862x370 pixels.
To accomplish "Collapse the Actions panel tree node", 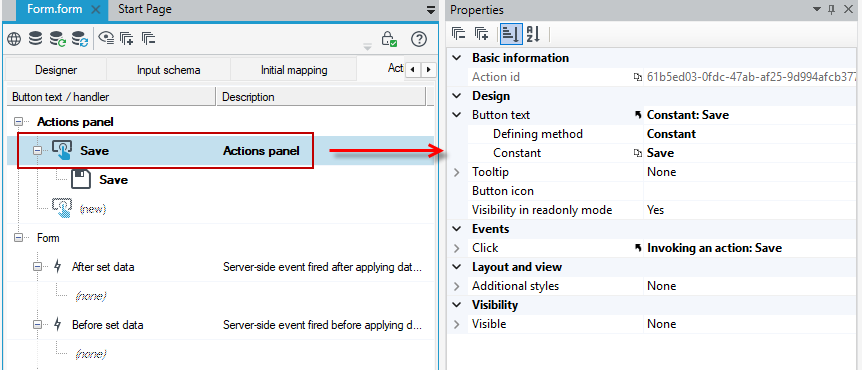I will [19, 122].
